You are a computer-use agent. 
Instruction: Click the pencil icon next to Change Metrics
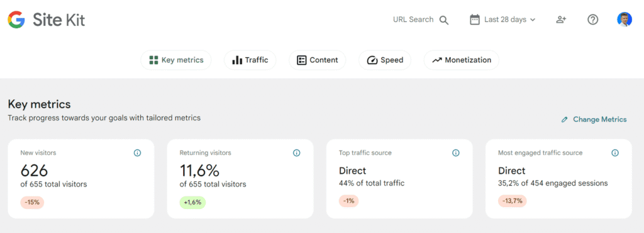(x=565, y=120)
